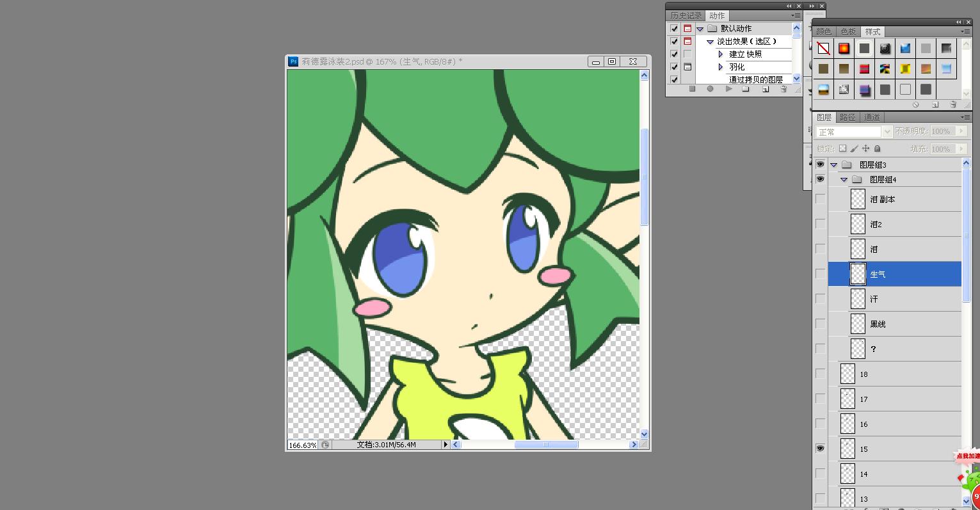Toggle the dialog control for 默认动作
The image size is (980, 510).
[x=687, y=28]
